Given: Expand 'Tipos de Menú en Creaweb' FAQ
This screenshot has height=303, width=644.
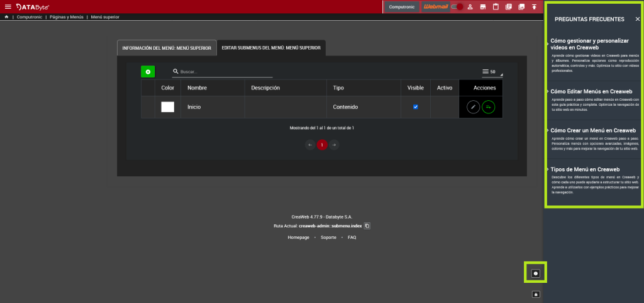Looking at the screenshot, I should (x=585, y=169).
